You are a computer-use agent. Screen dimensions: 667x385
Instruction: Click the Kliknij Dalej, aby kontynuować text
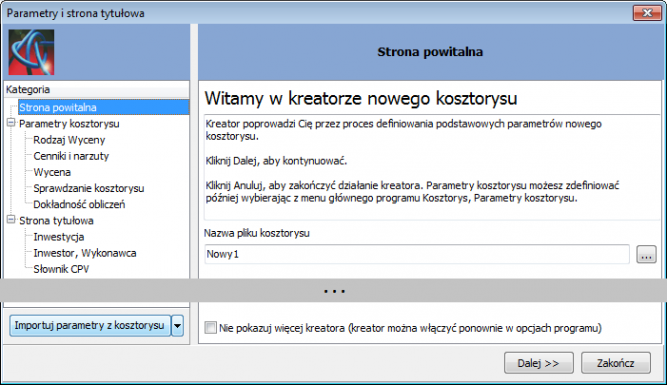(276, 161)
